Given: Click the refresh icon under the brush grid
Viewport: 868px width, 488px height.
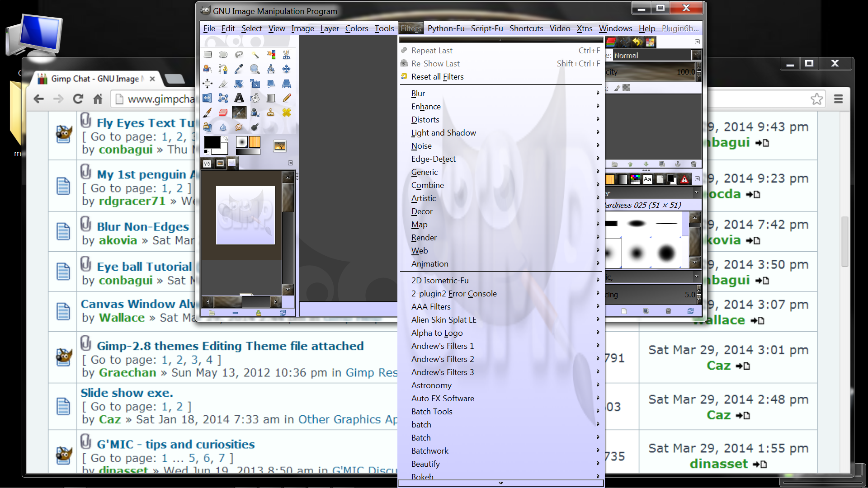Looking at the screenshot, I should [690, 311].
